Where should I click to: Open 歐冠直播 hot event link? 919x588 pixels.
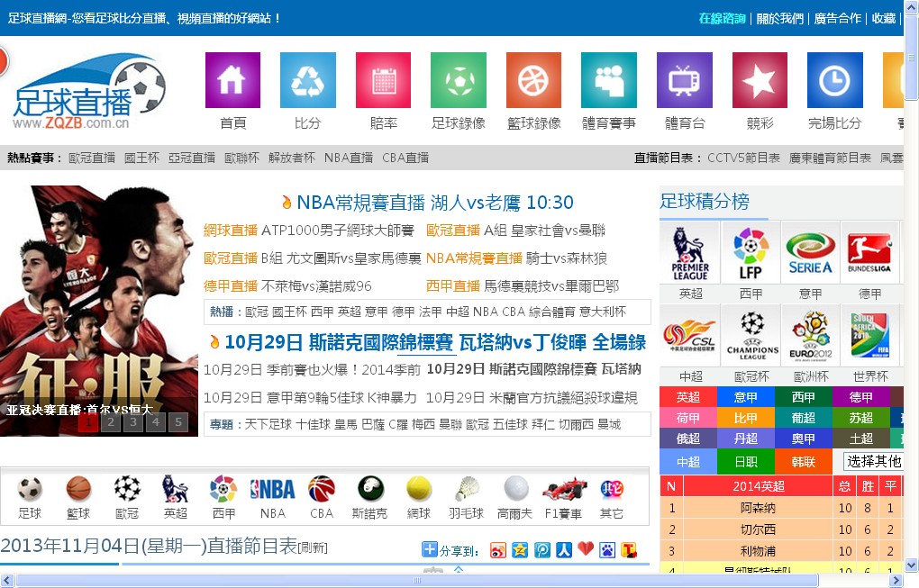(x=92, y=158)
